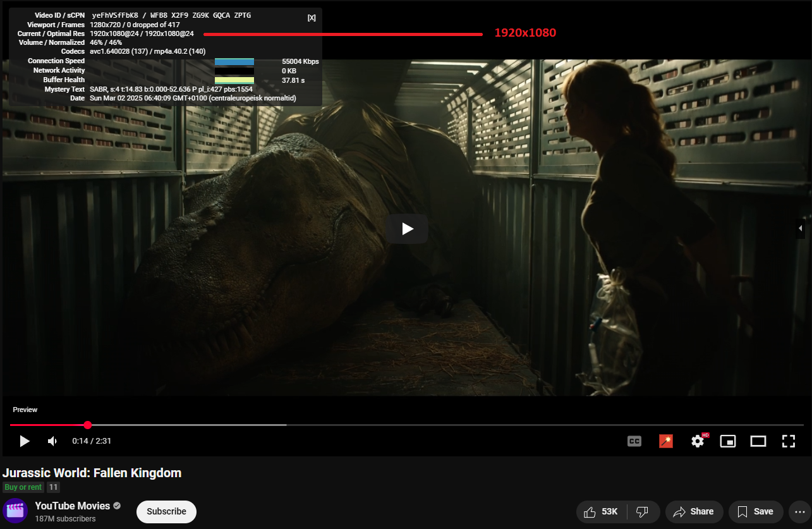The width and height of the screenshot is (812, 529).
Task: Click the red progress bar scrubber handle
Action: coord(88,425)
